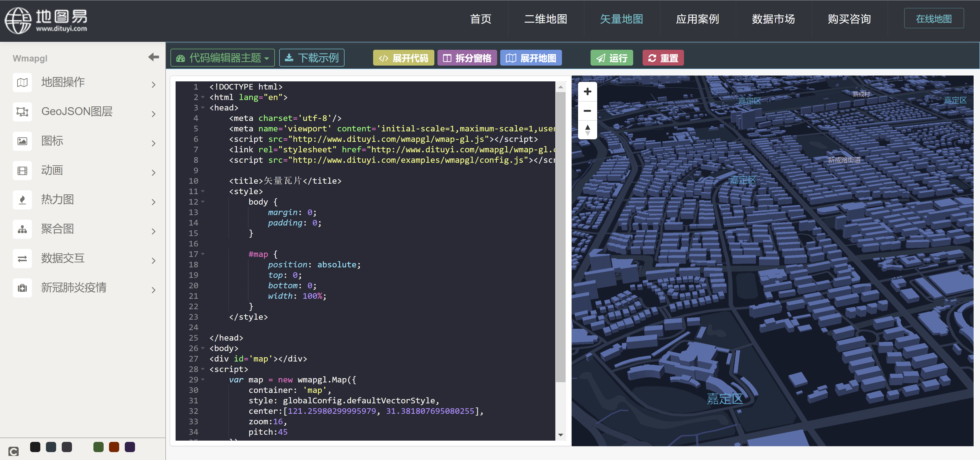The image size is (980, 460).
Task: Click 下载示例 download button
Action: (312, 58)
